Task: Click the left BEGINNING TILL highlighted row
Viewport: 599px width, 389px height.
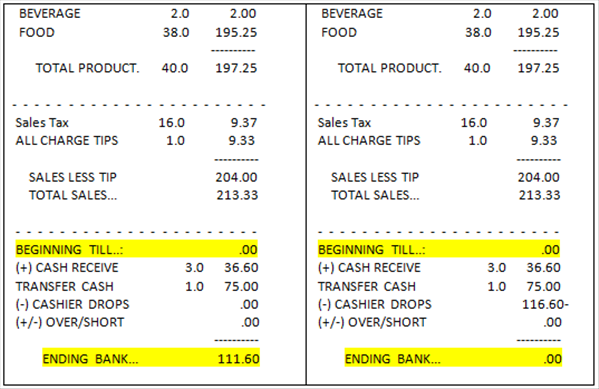Action: click(x=137, y=249)
